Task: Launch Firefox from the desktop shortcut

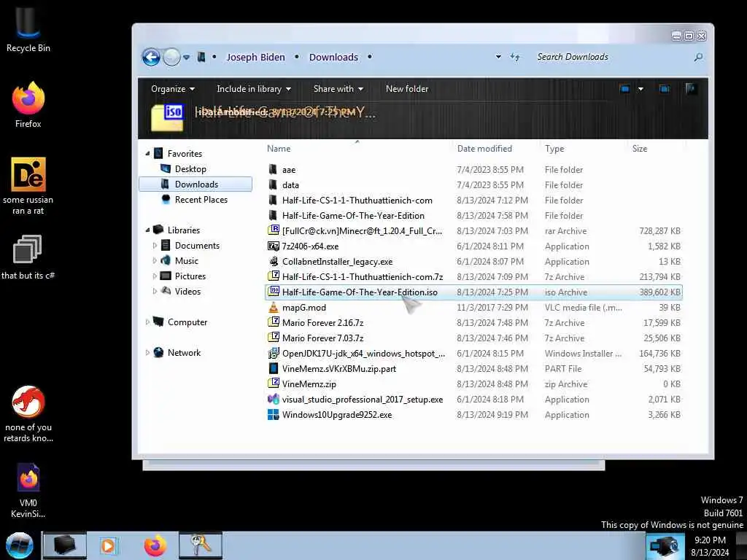Action: coord(28,105)
